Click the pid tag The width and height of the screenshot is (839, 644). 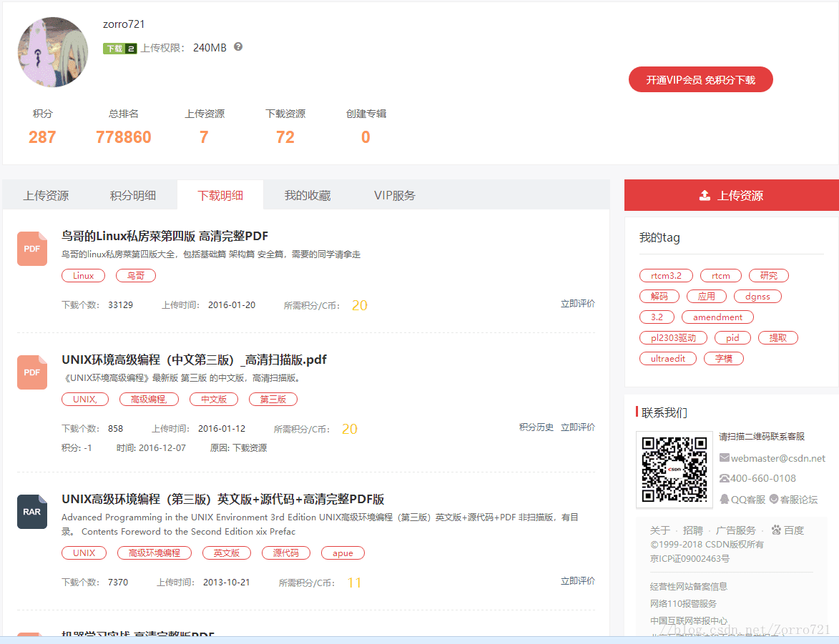(732, 338)
